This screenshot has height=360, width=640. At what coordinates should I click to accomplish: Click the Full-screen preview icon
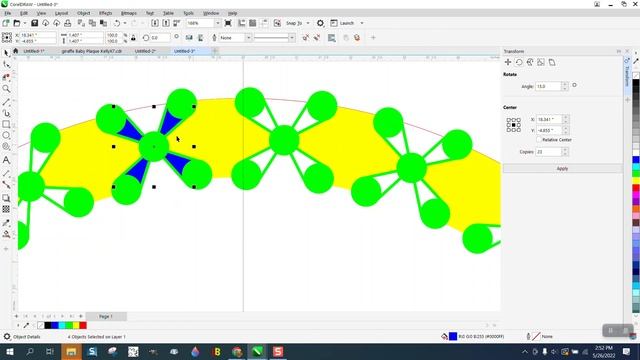tap(228, 23)
